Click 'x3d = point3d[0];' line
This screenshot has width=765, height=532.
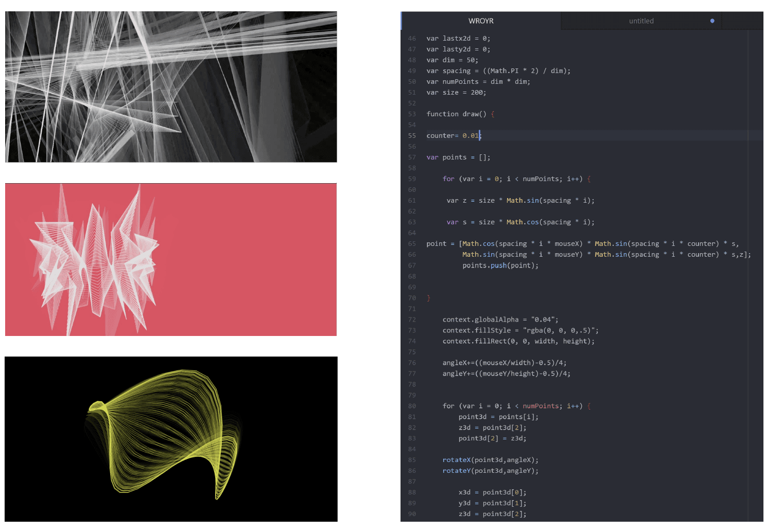pos(493,492)
